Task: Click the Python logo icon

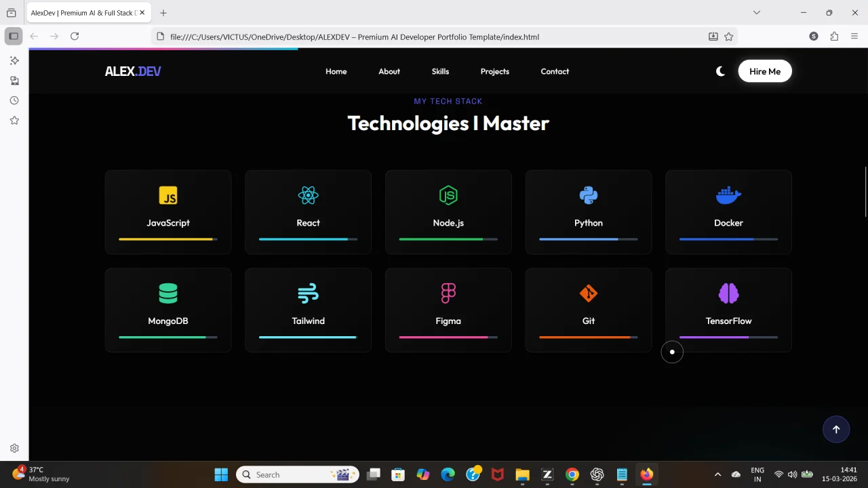Action: (589, 195)
